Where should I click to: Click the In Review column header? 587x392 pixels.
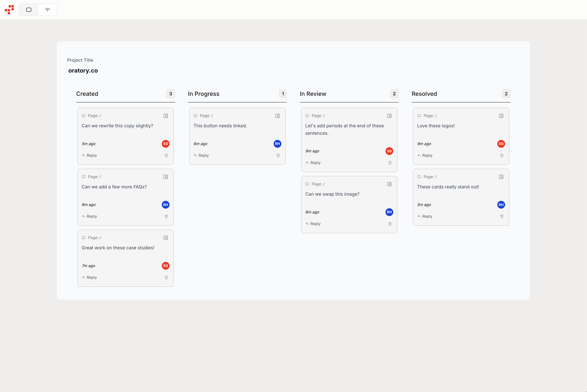[313, 94]
